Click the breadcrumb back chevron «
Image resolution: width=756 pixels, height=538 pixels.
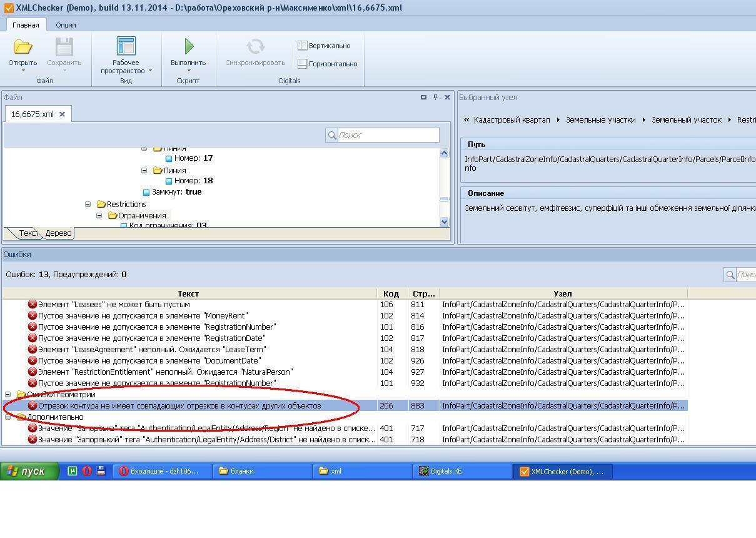pyautogui.click(x=466, y=119)
